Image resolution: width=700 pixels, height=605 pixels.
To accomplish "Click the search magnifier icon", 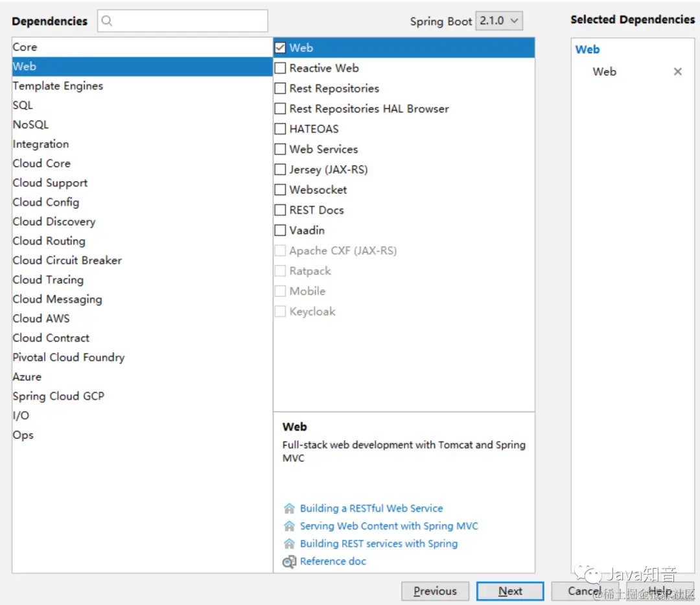I will pyautogui.click(x=107, y=21).
